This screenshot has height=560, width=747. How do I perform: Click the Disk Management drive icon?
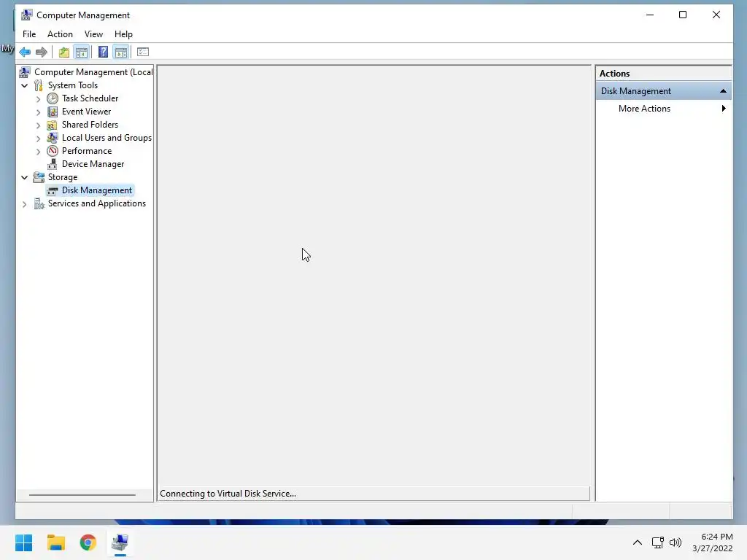53,190
